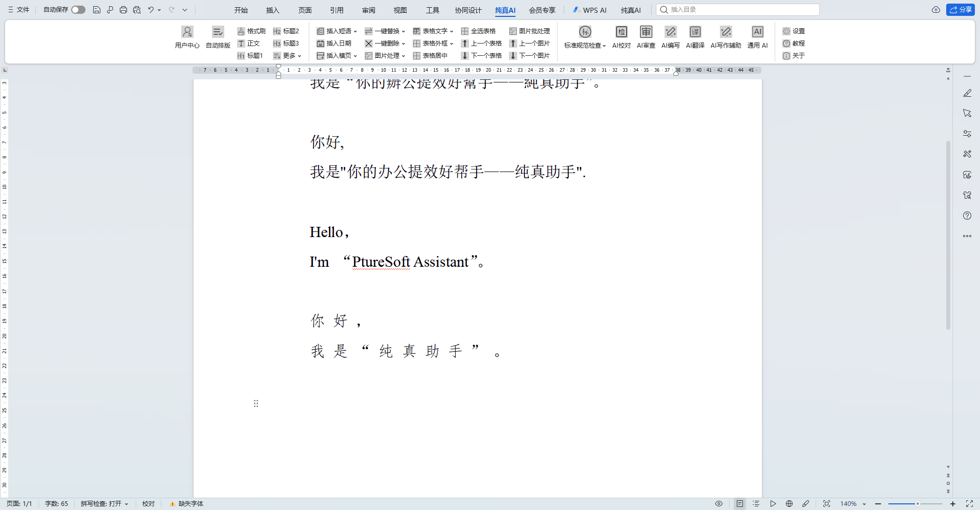Toggle full screen mode in status bar
The height and width of the screenshot is (510, 980).
[x=969, y=504]
